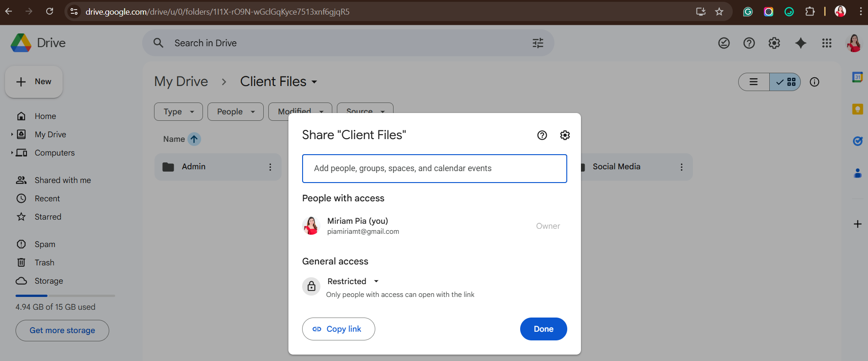The image size is (868, 361).
Task: Click the share dialog help icon
Action: [542, 135]
